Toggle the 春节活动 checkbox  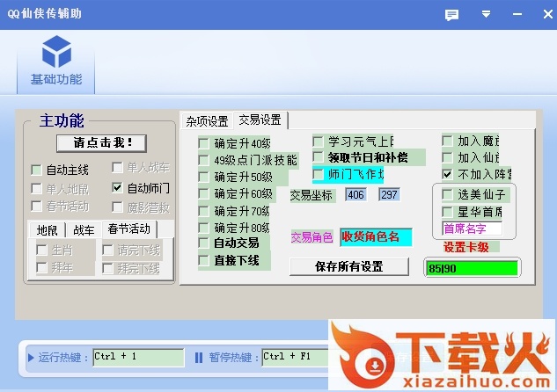click(36, 207)
